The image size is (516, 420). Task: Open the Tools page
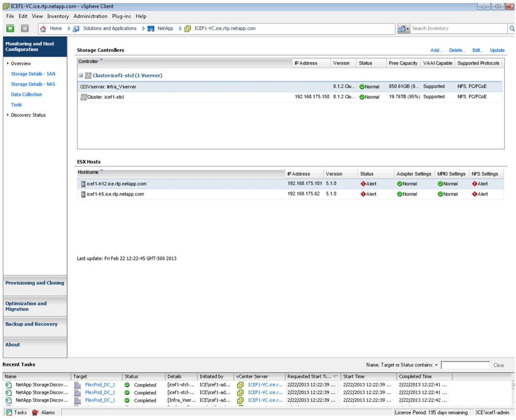pos(16,105)
